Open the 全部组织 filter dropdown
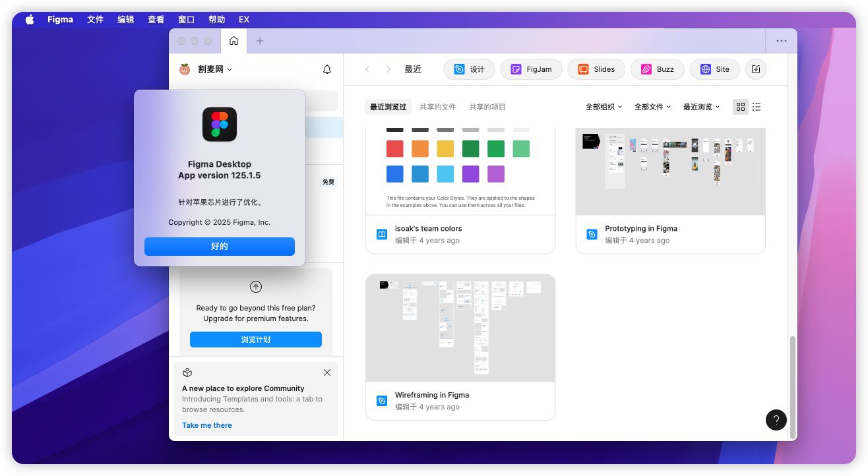This screenshot has width=868, height=476. [x=604, y=107]
